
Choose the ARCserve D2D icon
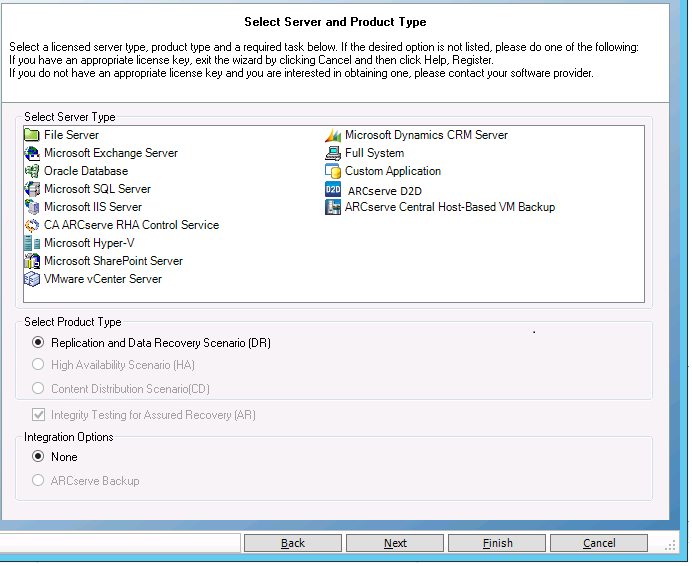[x=334, y=189]
